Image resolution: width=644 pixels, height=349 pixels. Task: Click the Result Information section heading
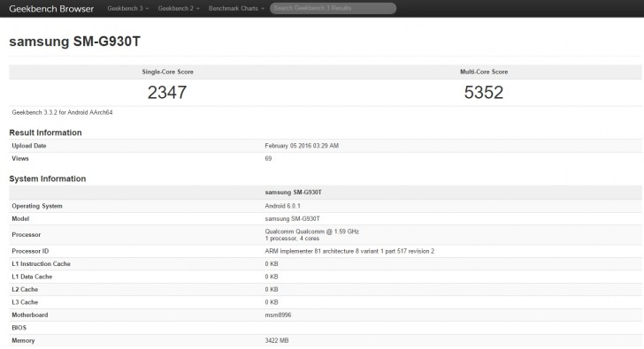click(45, 133)
